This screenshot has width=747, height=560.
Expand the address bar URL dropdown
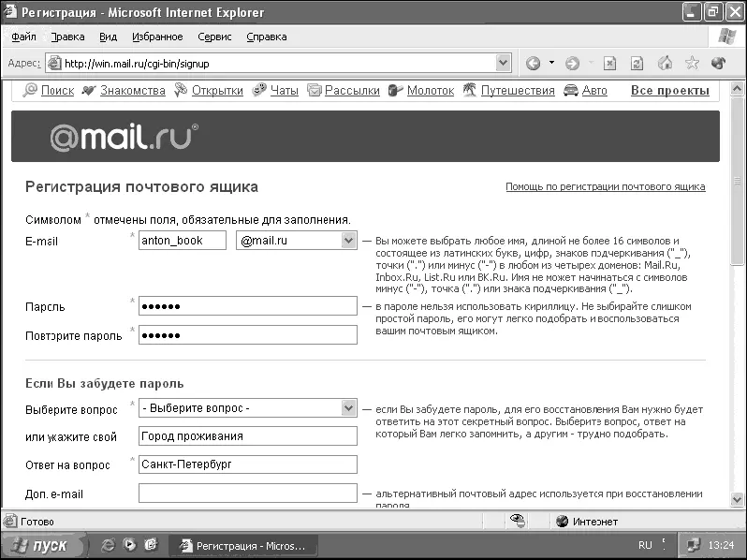pos(503,63)
